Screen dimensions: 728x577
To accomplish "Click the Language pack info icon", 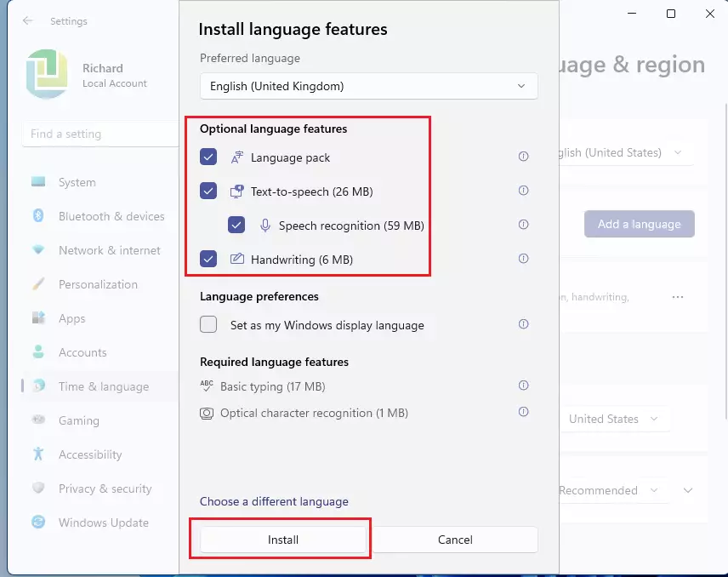I will pyautogui.click(x=523, y=157).
